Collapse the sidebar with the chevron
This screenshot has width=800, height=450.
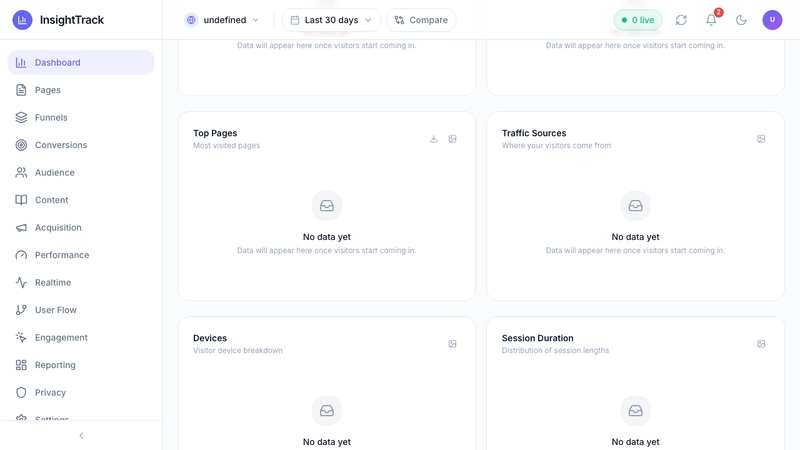(x=81, y=436)
